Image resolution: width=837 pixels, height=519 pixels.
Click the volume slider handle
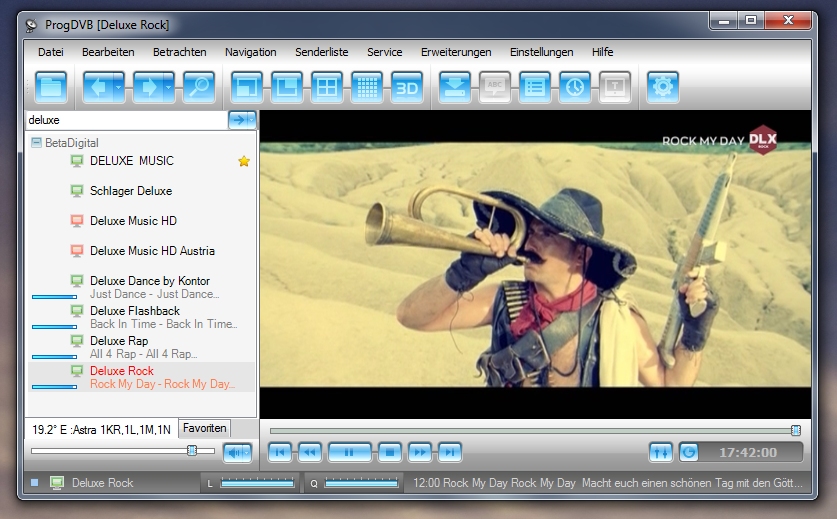(x=192, y=451)
